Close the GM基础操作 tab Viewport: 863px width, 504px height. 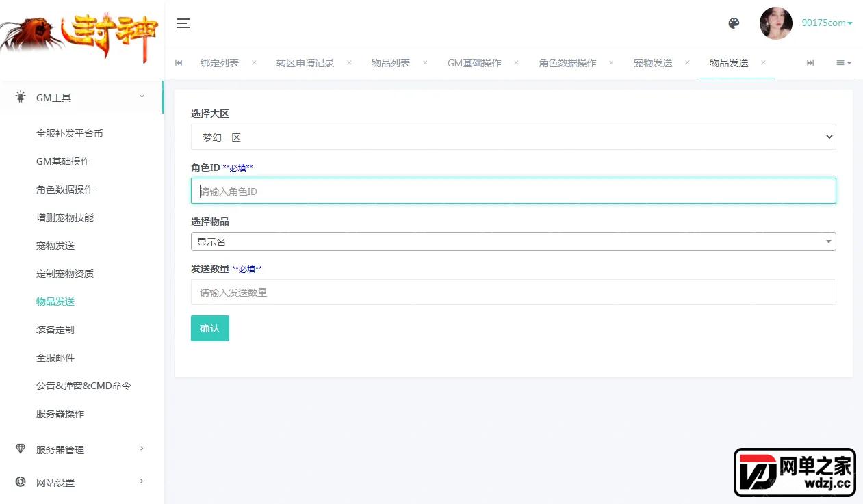pyautogui.click(x=516, y=62)
